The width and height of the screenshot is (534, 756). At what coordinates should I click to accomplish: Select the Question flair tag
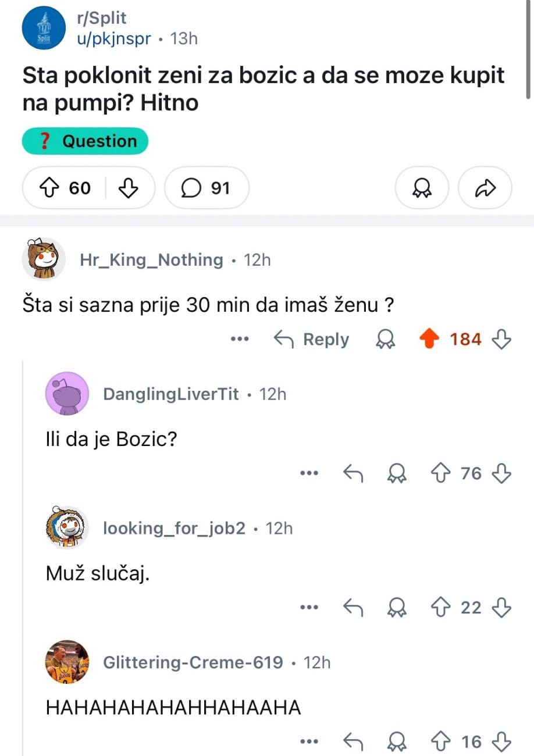coord(86,141)
